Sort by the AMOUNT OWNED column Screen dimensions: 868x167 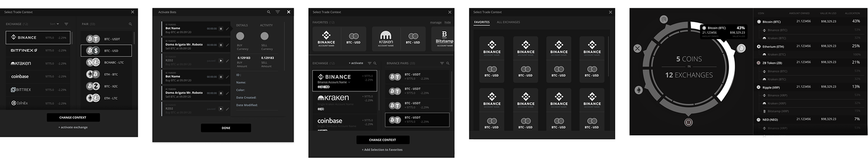[799, 13]
